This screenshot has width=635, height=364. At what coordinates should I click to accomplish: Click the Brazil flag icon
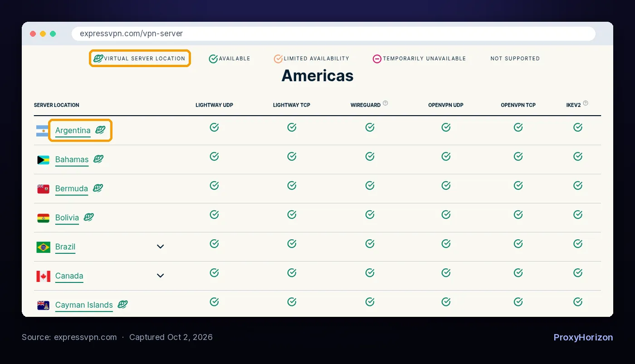point(43,247)
